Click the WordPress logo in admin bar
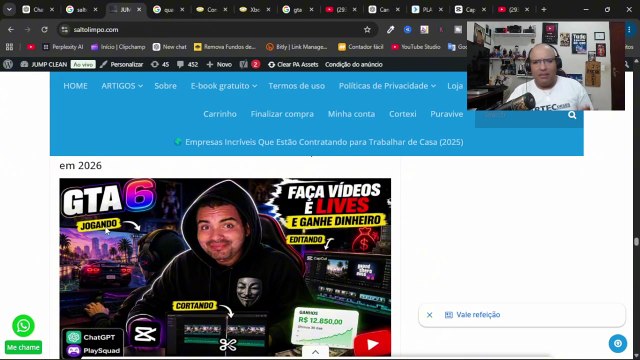This screenshot has width=640, height=360. pyautogui.click(x=8, y=64)
